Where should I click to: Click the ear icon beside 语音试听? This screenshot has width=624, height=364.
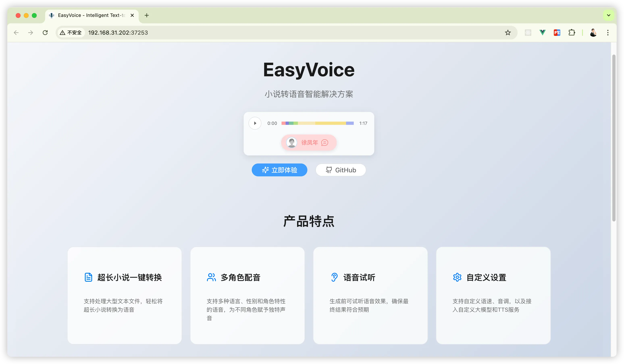[334, 277]
